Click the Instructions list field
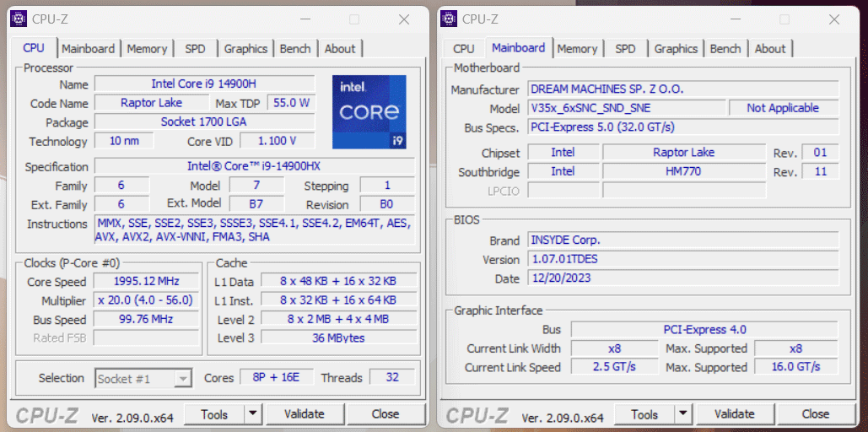Viewport: 868px width, 432px height. (x=255, y=229)
